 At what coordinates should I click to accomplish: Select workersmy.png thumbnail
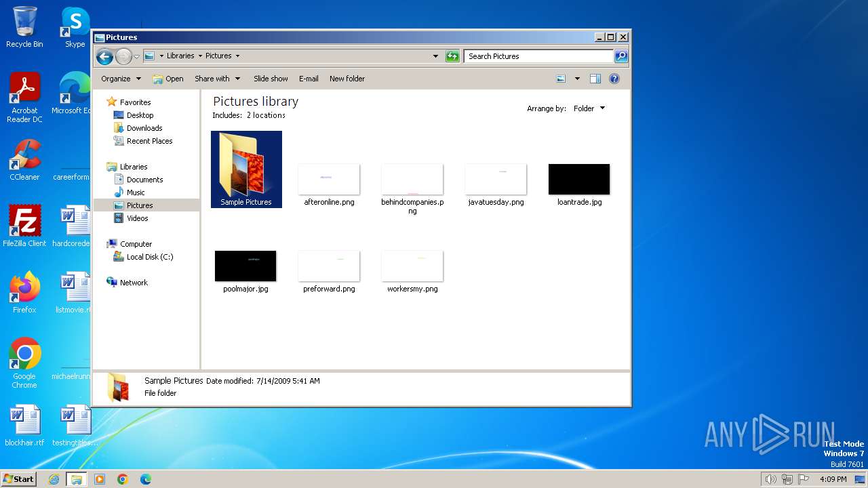click(412, 266)
